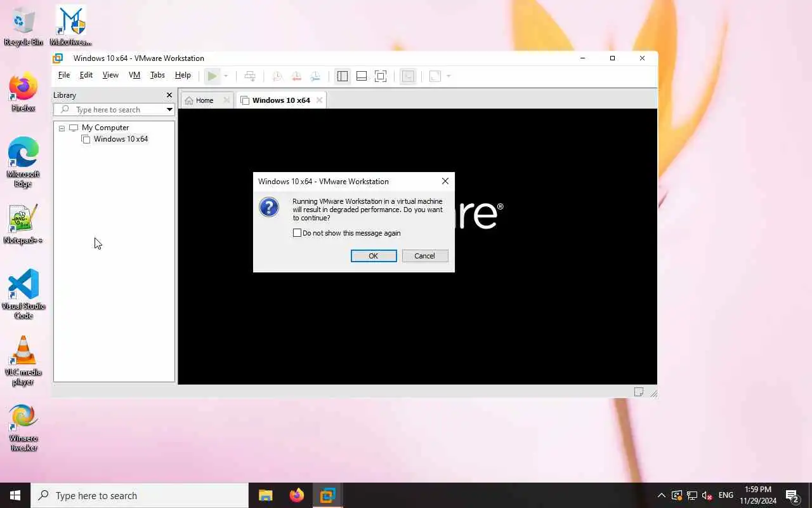Screen dimensions: 812x508
Task: Click the taskbar search box
Action: point(140,495)
